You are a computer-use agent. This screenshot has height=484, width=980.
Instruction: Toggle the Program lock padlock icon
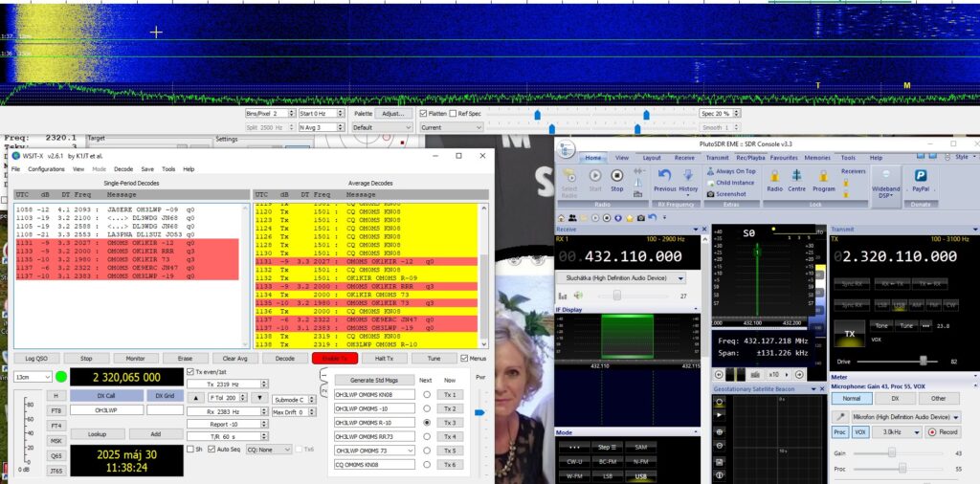823,175
